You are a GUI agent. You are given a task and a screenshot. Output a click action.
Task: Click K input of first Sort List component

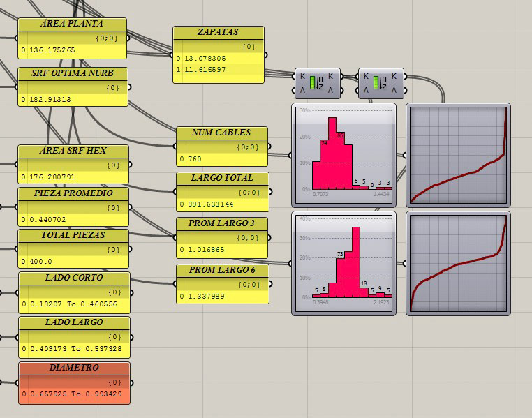click(x=302, y=77)
